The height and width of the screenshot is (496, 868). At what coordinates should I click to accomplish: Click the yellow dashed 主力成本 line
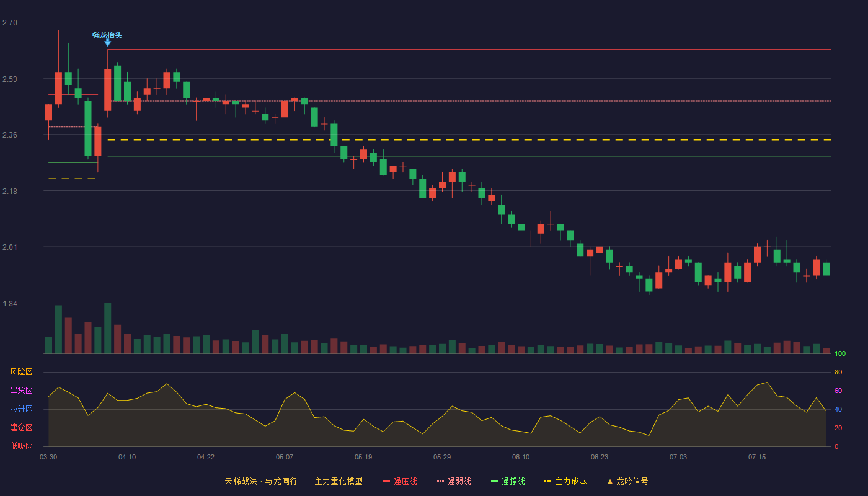click(469, 140)
